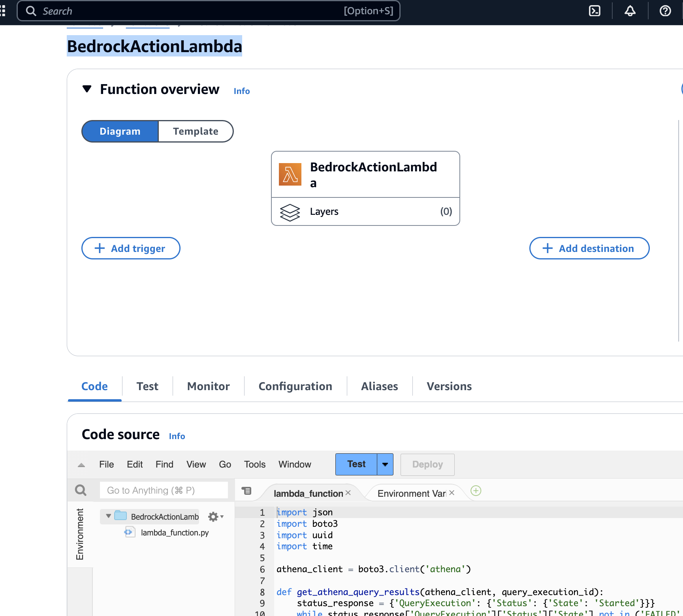This screenshot has width=683, height=616.
Task: Switch to the Configuration tab
Action: (295, 386)
